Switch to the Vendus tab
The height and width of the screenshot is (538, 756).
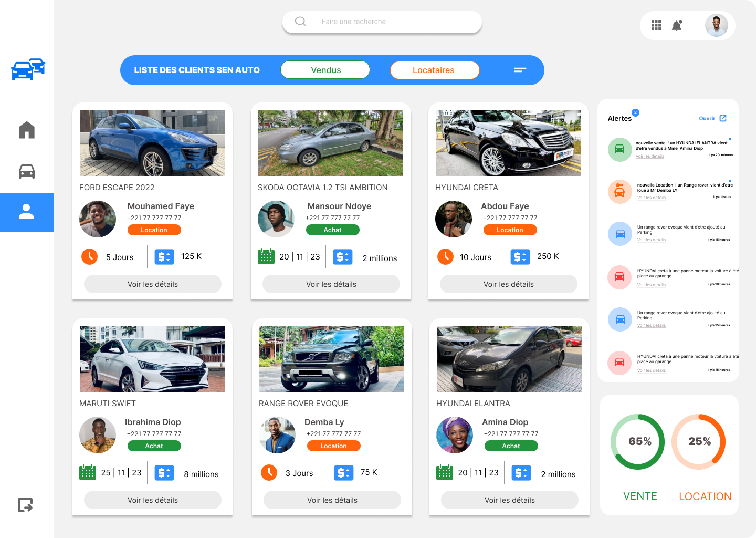[x=325, y=70]
